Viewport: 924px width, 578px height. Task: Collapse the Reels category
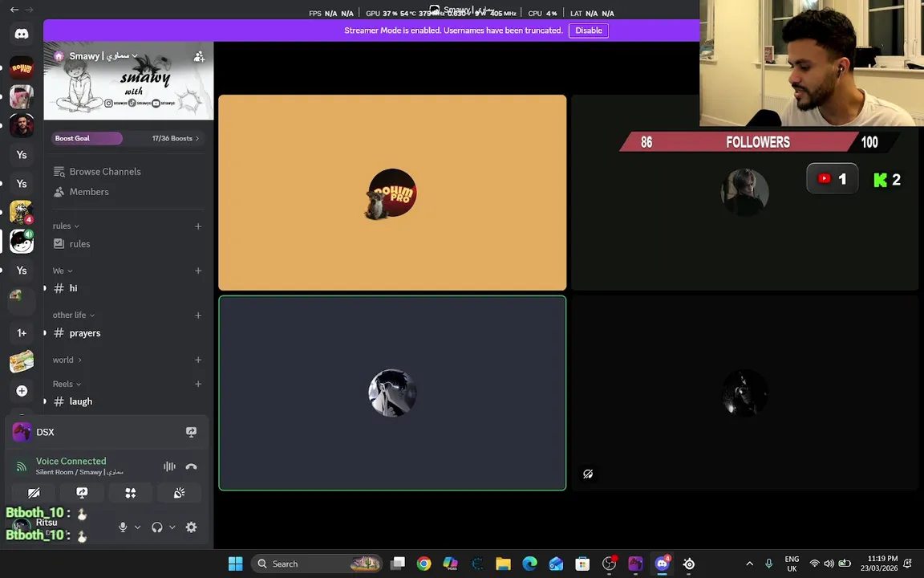click(67, 384)
